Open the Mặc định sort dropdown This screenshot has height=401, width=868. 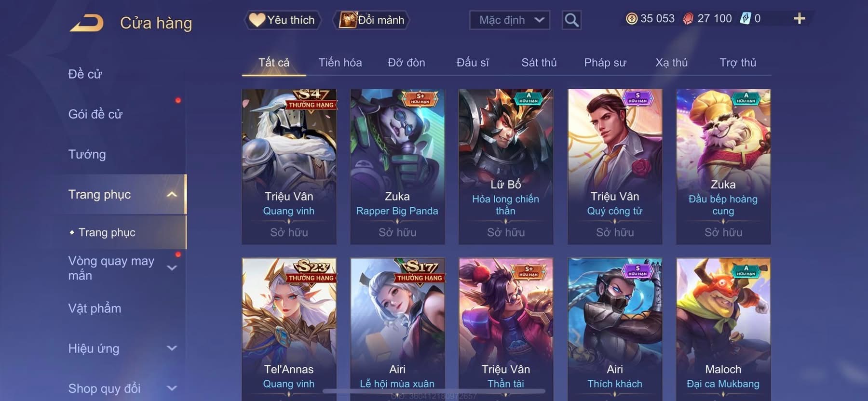510,20
